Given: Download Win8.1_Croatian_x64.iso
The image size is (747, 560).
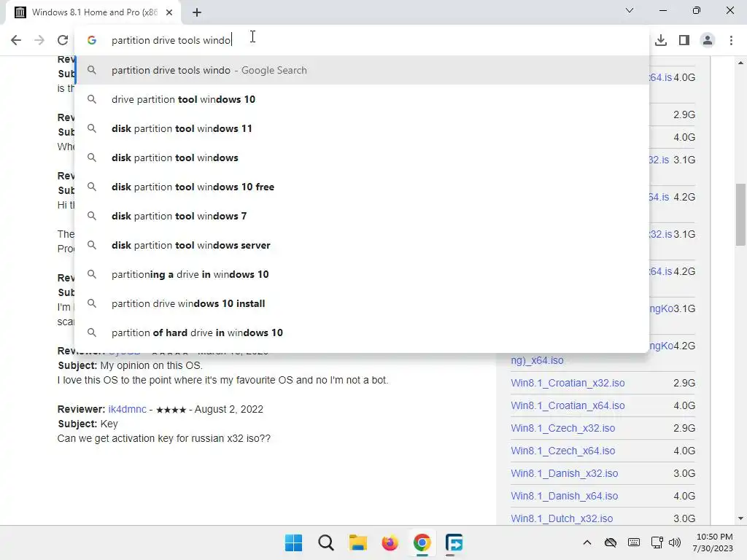Looking at the screenshot, I should [x=568, y=405].
